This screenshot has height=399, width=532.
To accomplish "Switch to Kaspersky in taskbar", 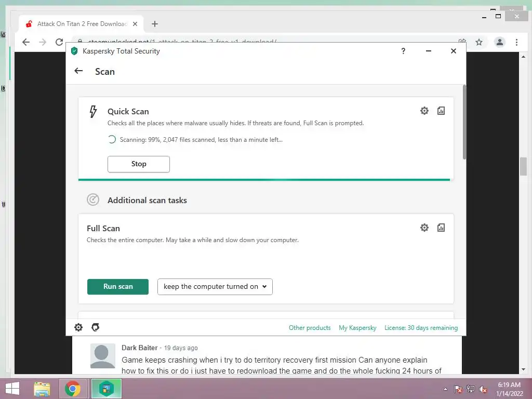I will (x=106, y=389).
